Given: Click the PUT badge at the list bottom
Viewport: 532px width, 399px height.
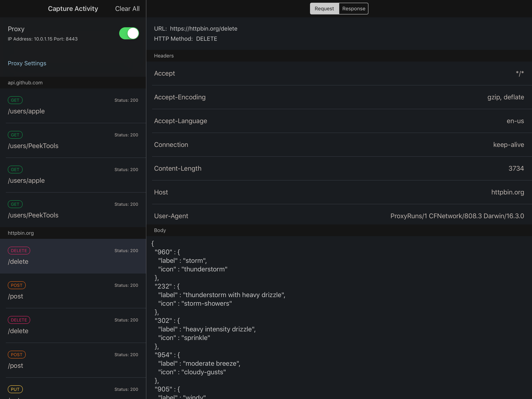Looking at the screenshot, I should click(x=15, y=389).
